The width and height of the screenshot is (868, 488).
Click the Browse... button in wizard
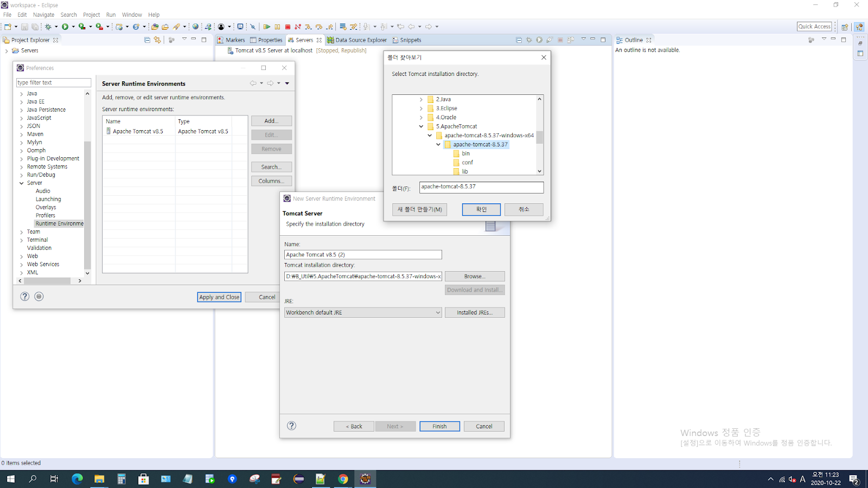click(x=475, y=277)
